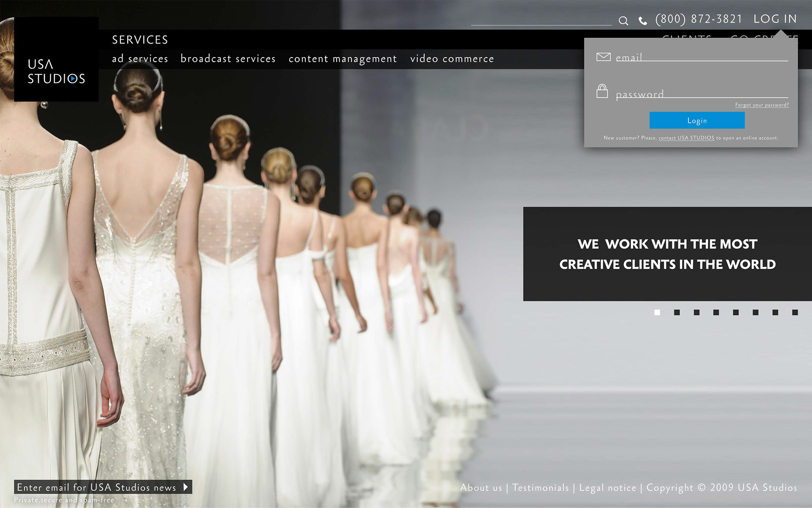Toggle the LOG IN dropdown panel
This screenshot has height=508, width=812.
point(775,19)
